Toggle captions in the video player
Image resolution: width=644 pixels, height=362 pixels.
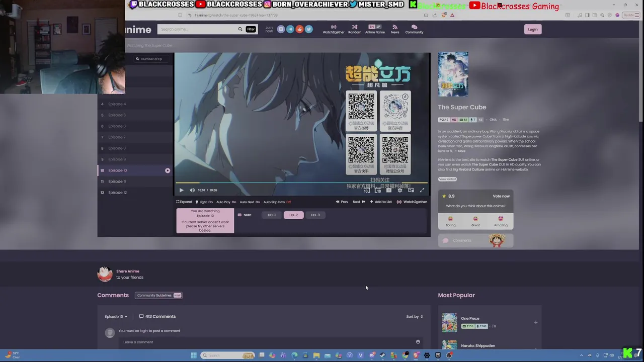(389, 191)
